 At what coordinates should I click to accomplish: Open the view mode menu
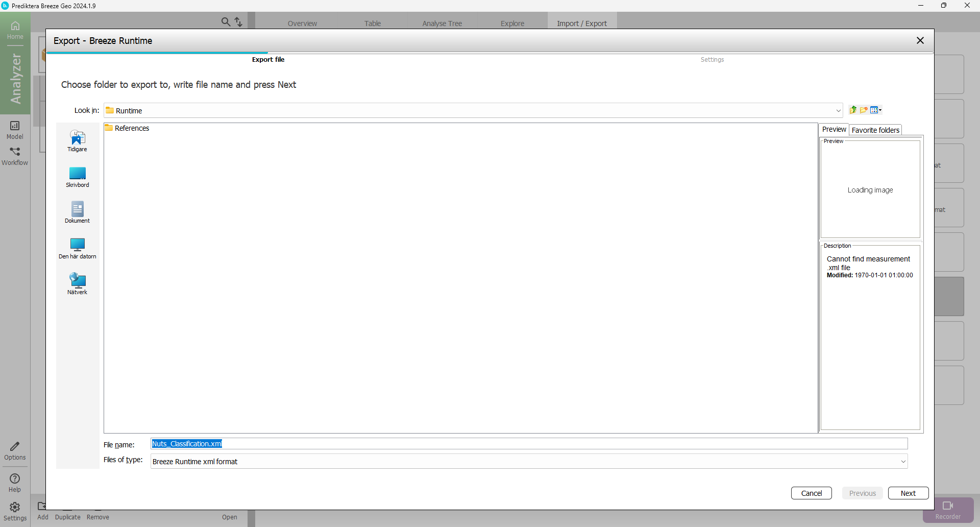click(876, 110)
